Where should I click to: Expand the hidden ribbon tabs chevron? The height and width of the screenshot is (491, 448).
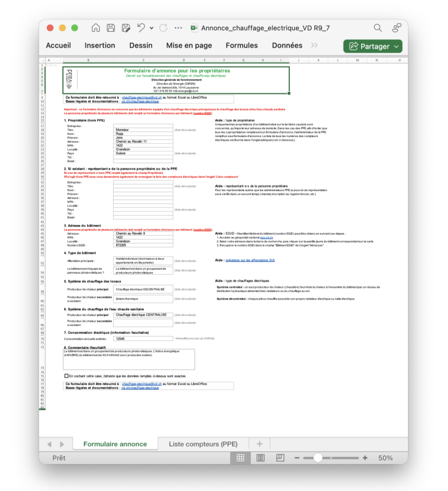tap(314, 45)
